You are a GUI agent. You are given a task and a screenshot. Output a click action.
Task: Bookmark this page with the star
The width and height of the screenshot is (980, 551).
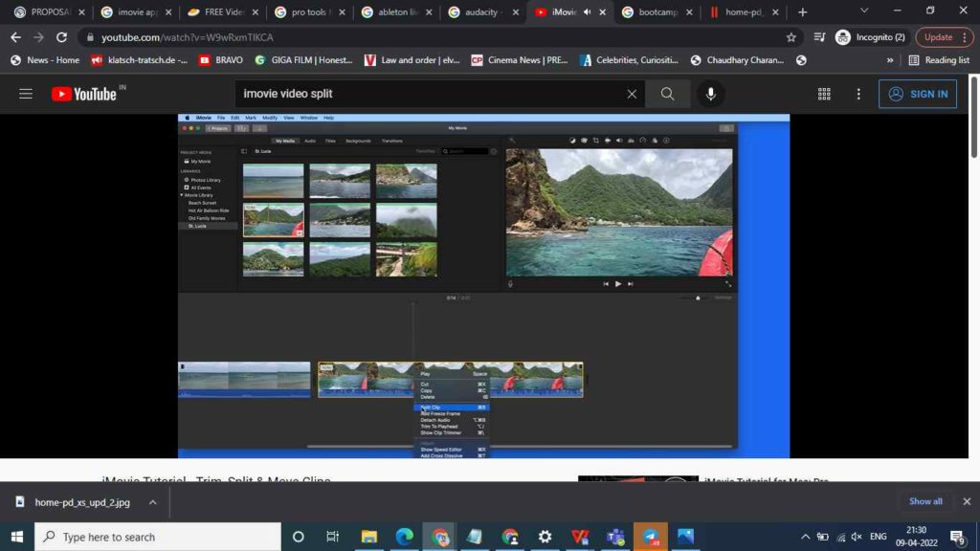791,37
